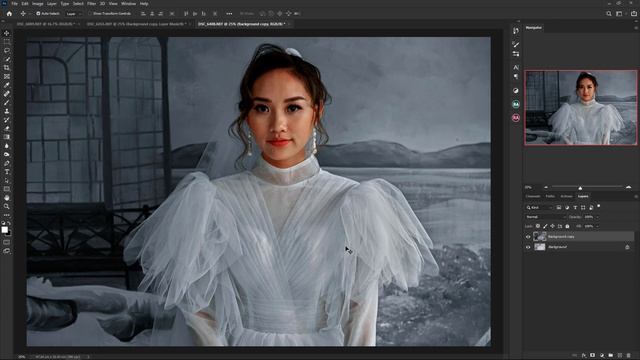Toggle lock transparent pixels

coord(538,226)
